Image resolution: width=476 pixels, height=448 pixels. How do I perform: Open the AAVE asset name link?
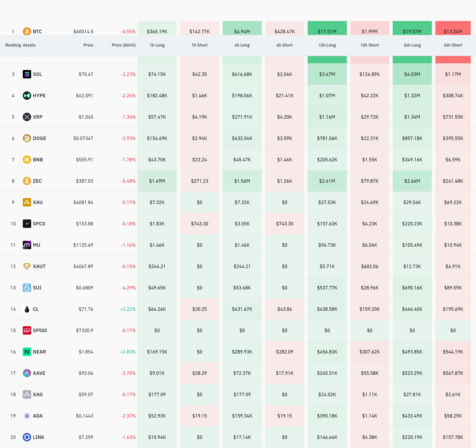[x=39, y=373]
